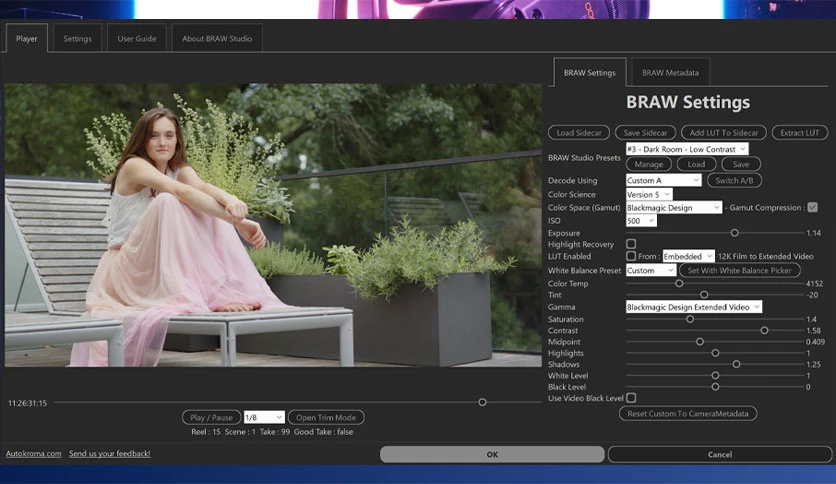Viewport: 836px width, 484px height.
Task: Open the Autokroma.com link
Action: (x=34, y=454)
